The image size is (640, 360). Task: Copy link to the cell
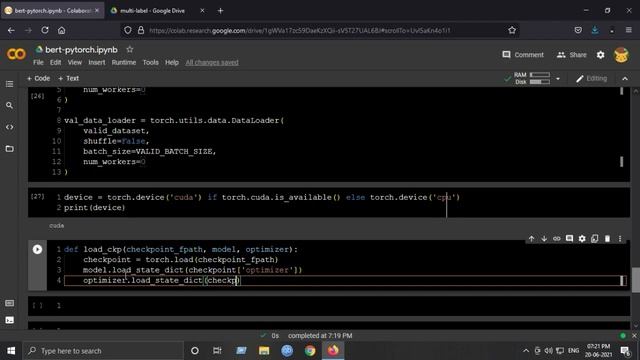pos(556,239)
